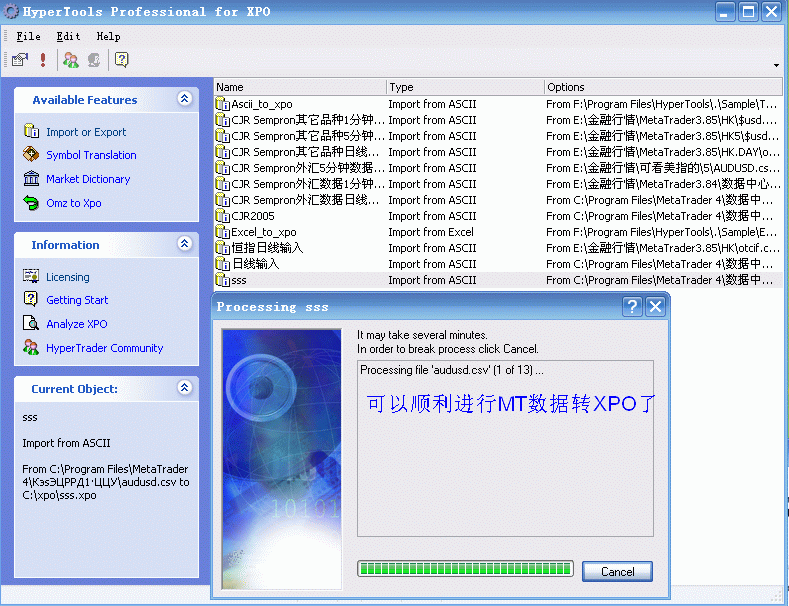
Task: Select CJR Sempron外汇数据日线 row icon
Action: pyautogui.click(x=222, y=200)
